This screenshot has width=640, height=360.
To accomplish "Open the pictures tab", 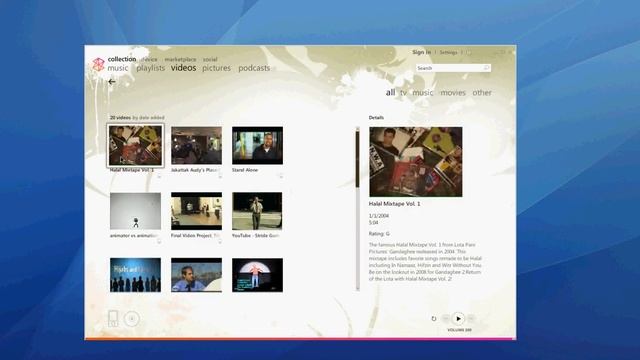I will (216, 68).
